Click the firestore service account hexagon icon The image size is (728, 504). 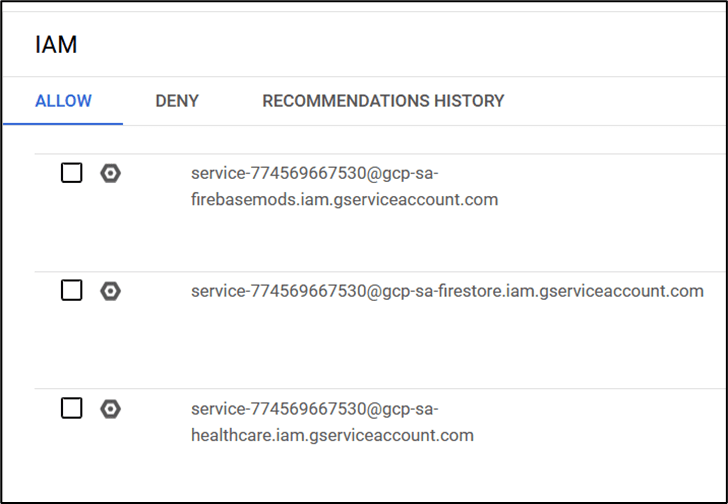pos(111,291)
